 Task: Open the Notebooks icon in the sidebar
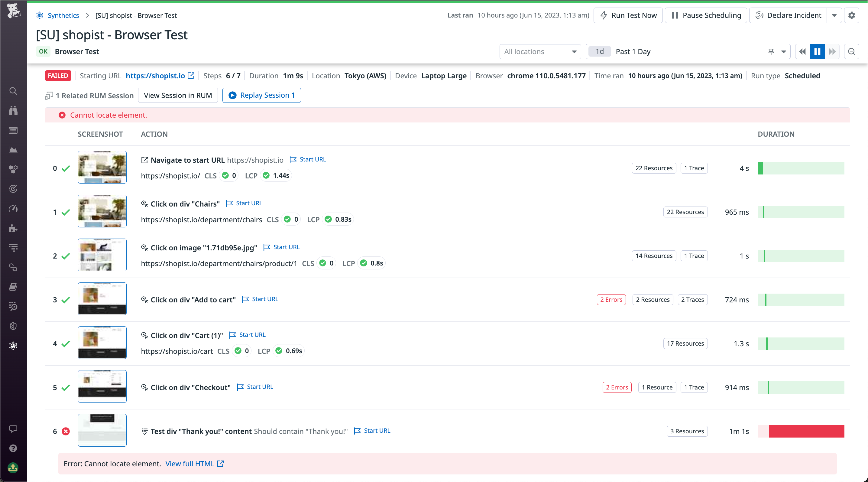point(13,286)
